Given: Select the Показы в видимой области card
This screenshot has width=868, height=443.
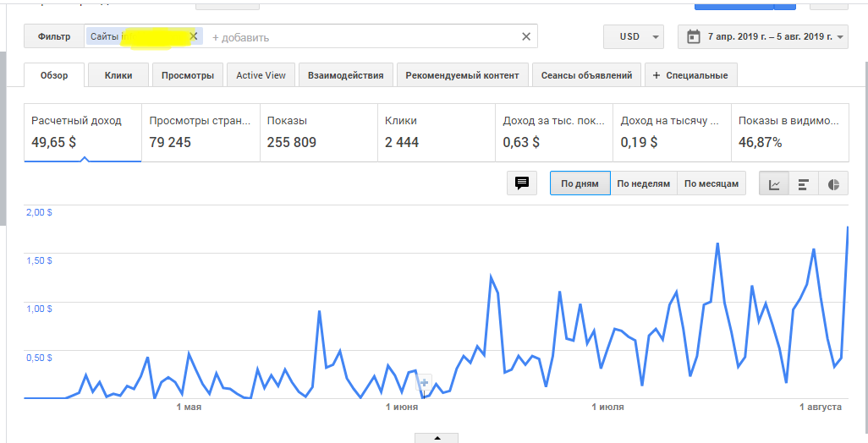Looking at the screenshot, I should [x=790, y=133].
